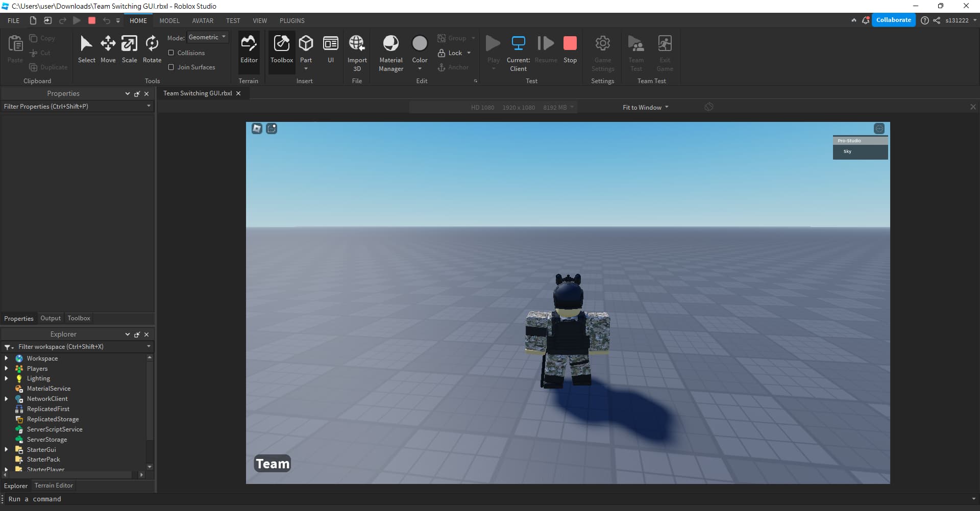Open the Terrain Editor

53,485
